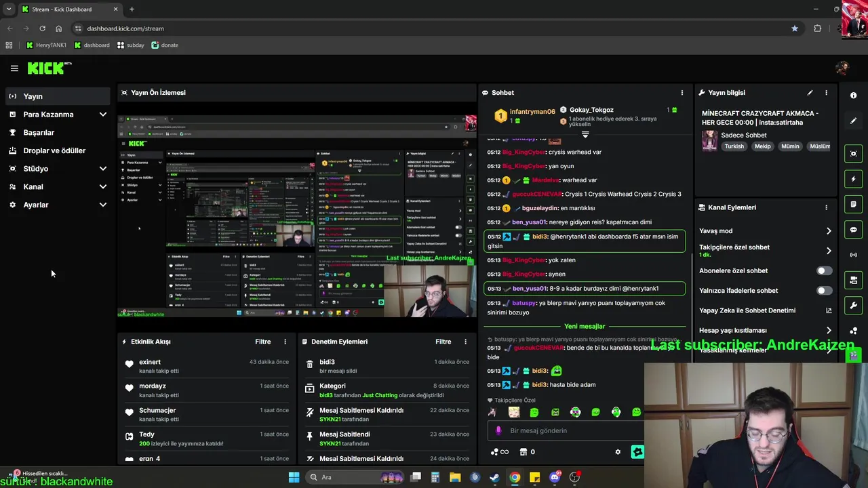The width and height of the screenshot is (868, 488).
Task: Click Just Chatting category link in moderation log
Action: coord(380,395)
